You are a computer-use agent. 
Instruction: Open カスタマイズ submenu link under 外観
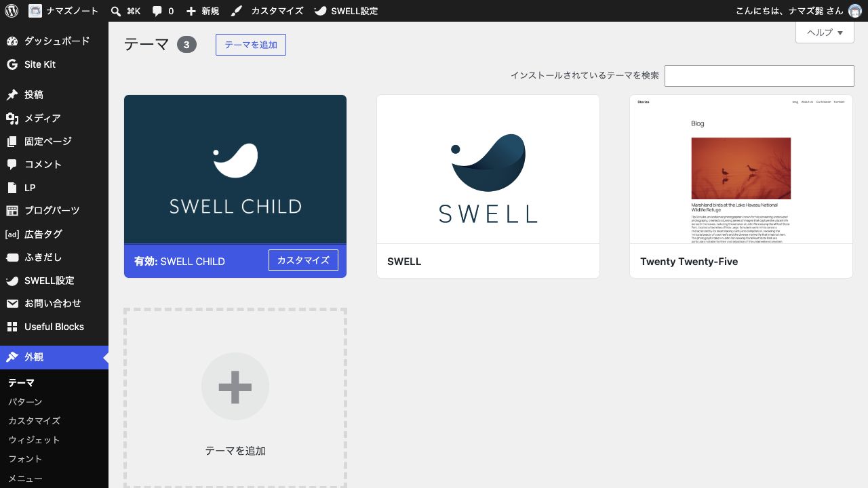click(x=34, y=421)
